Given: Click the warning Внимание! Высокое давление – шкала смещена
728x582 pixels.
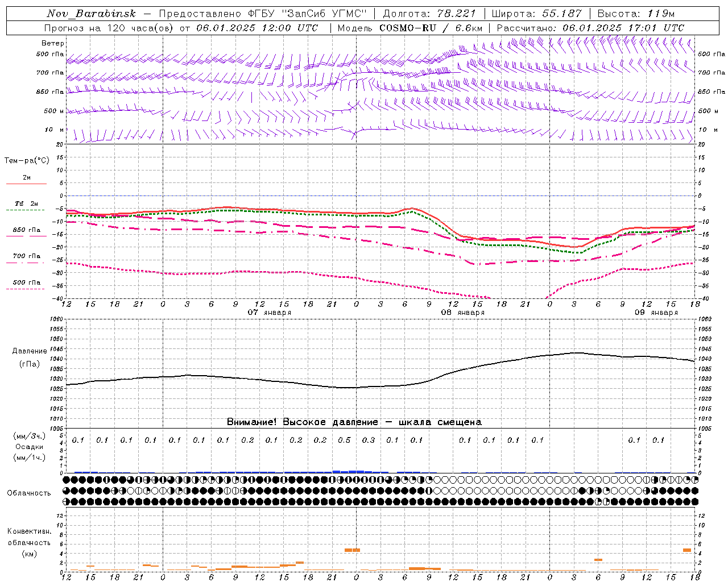Looking at the screenshot, I should [x=354, y=422].
